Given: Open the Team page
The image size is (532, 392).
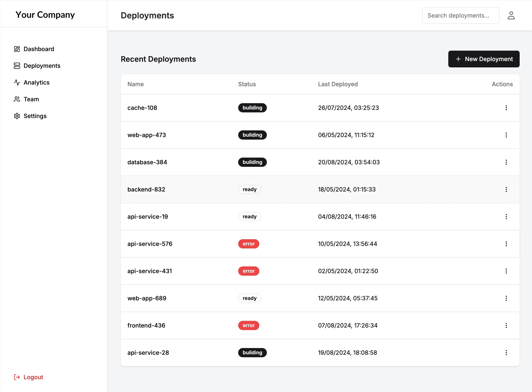Looking at the screenshot, I should click(31, 99).
